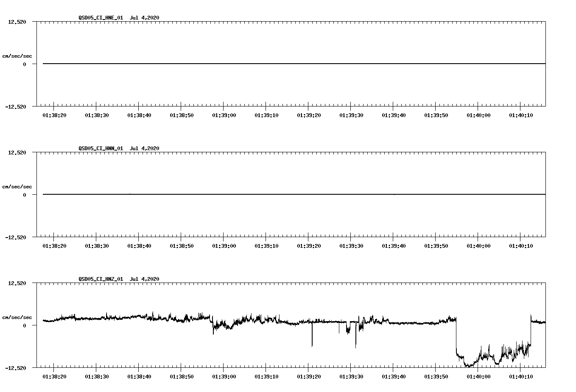Select the 01:39:40 tick label under HNN plot
The image size is (576, 392).
(x=394, y=246)
